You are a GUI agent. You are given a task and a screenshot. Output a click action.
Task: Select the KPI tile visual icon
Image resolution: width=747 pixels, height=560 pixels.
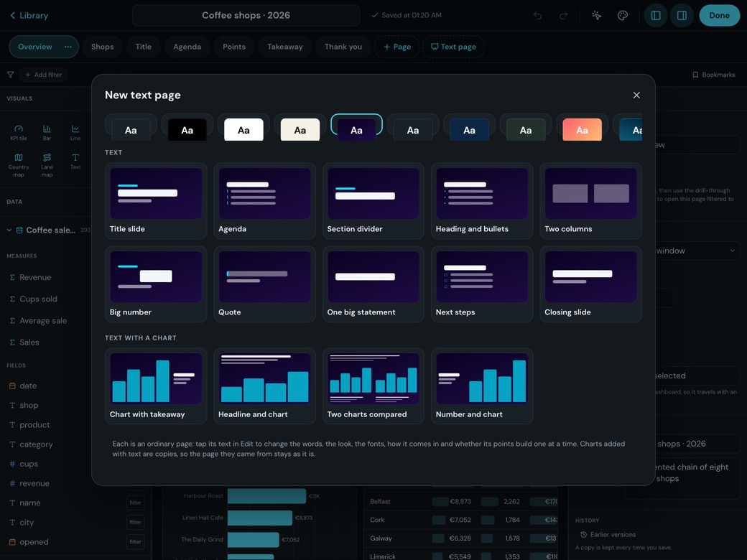coord(19,133)
